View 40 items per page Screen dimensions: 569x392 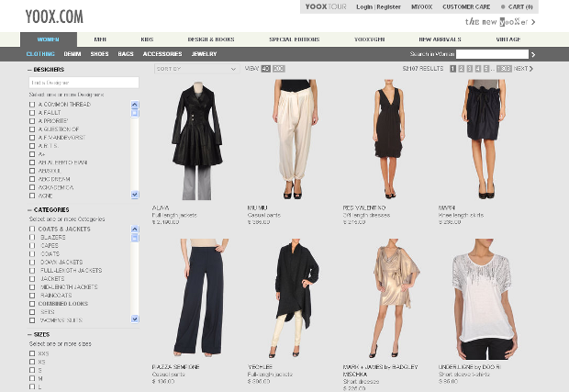pos(265,69)
